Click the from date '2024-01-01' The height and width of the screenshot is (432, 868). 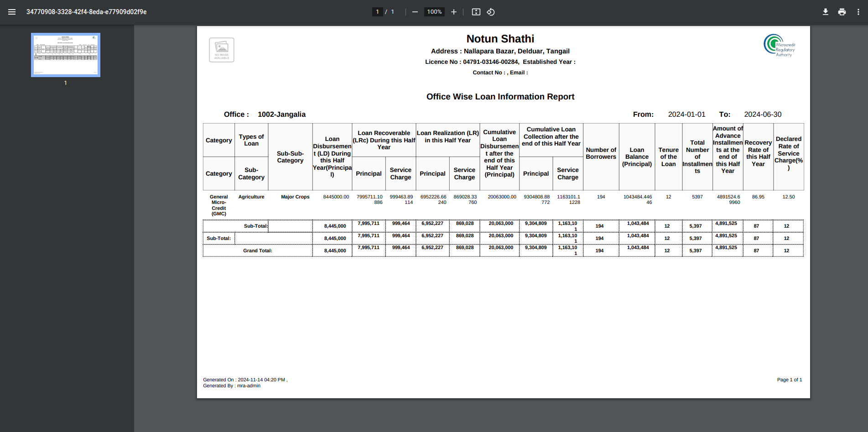click(x=686, y=115)
